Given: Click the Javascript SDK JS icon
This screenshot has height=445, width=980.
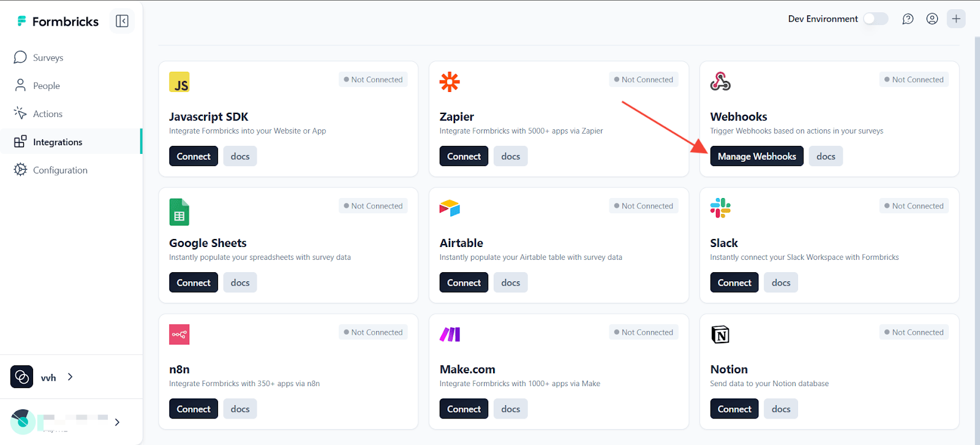Looking at the screenshot, I should [179, 82].
